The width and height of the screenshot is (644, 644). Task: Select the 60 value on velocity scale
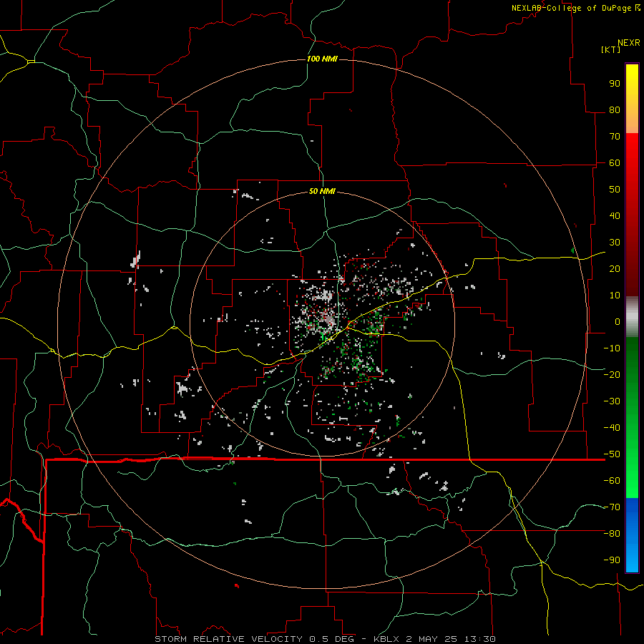point(615,163)
